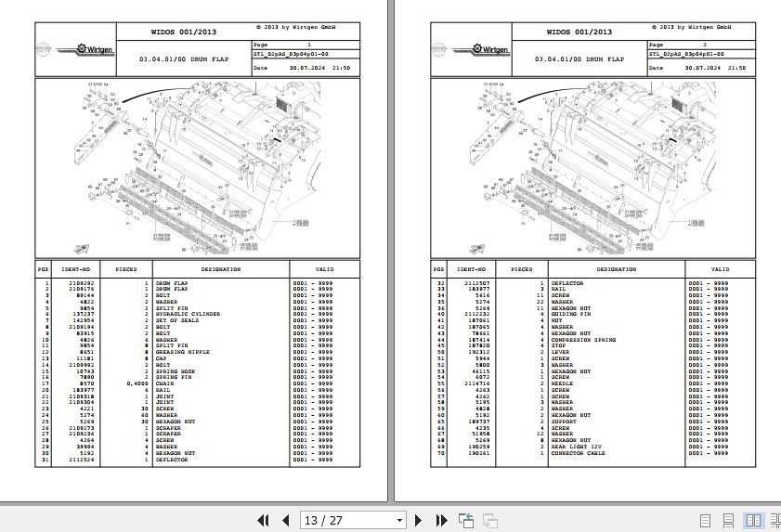Image resolution: width=781 pixels, height=532 pixels.
Task: Switch to continuous single page scrolling layout
Action: pyautogui.click(x=728, y=521)
